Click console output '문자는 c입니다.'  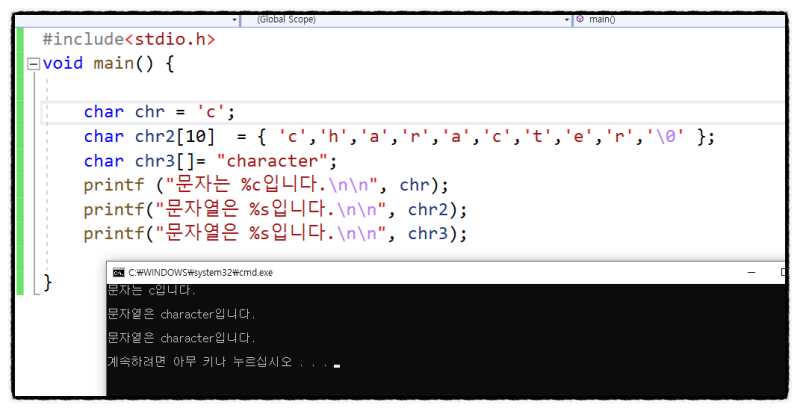(x=152, y=290)
